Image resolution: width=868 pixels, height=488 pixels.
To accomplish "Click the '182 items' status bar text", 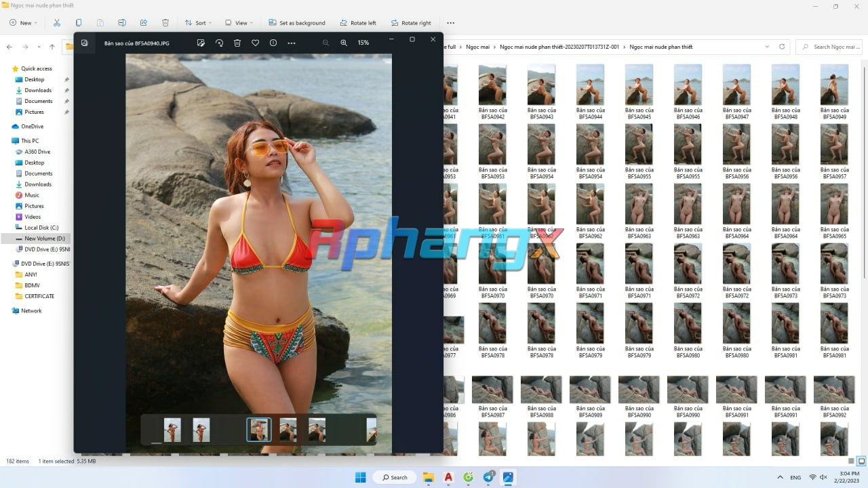I will pos(18,461).
